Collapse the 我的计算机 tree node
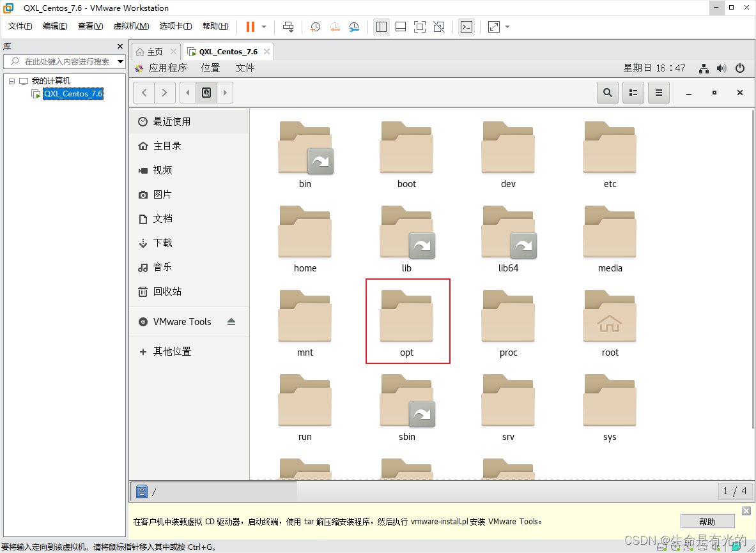756x553 pixels. click(12, 81)
